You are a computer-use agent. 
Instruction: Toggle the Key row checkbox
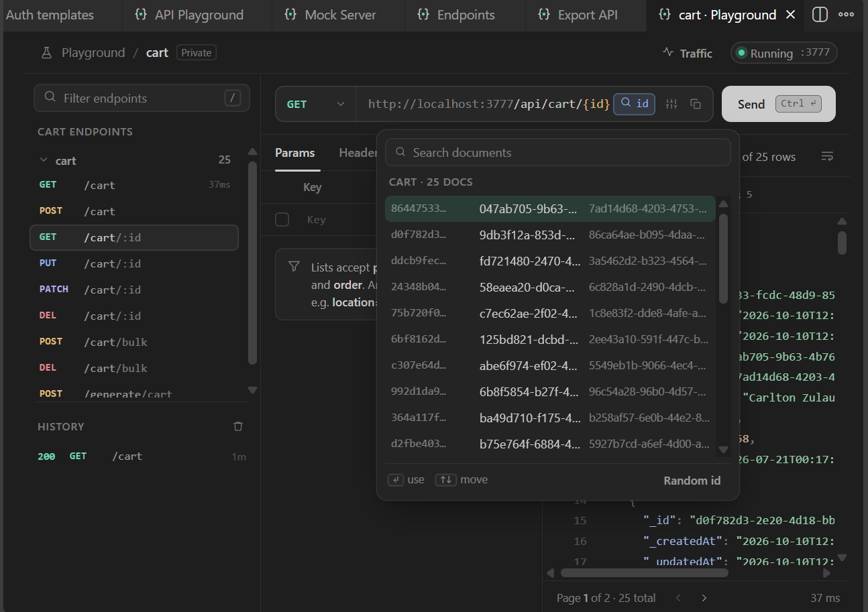tap(282, 219)
